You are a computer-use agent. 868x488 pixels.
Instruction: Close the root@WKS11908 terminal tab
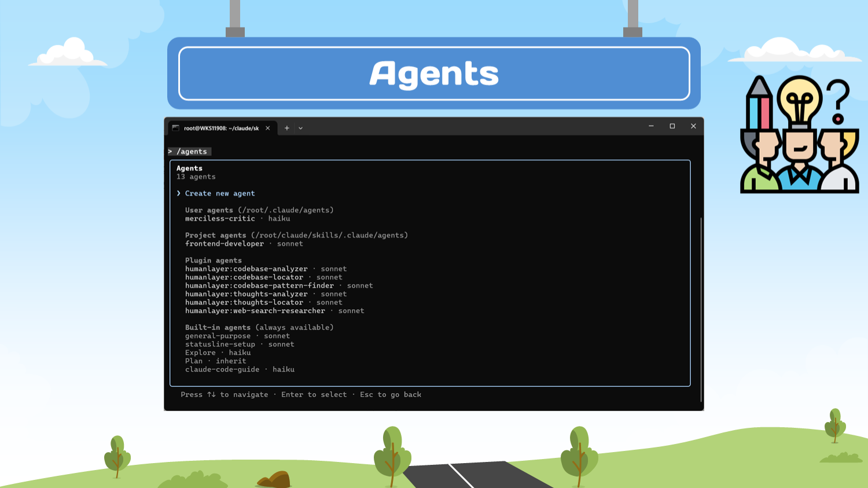(268, 128)
